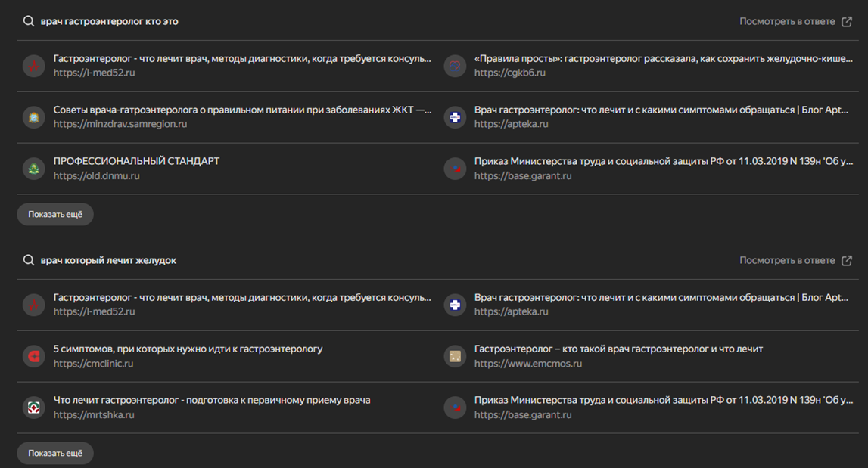Open 'Гастроэнтеролог – кто такой врач' emcmos result

point(618,349)
